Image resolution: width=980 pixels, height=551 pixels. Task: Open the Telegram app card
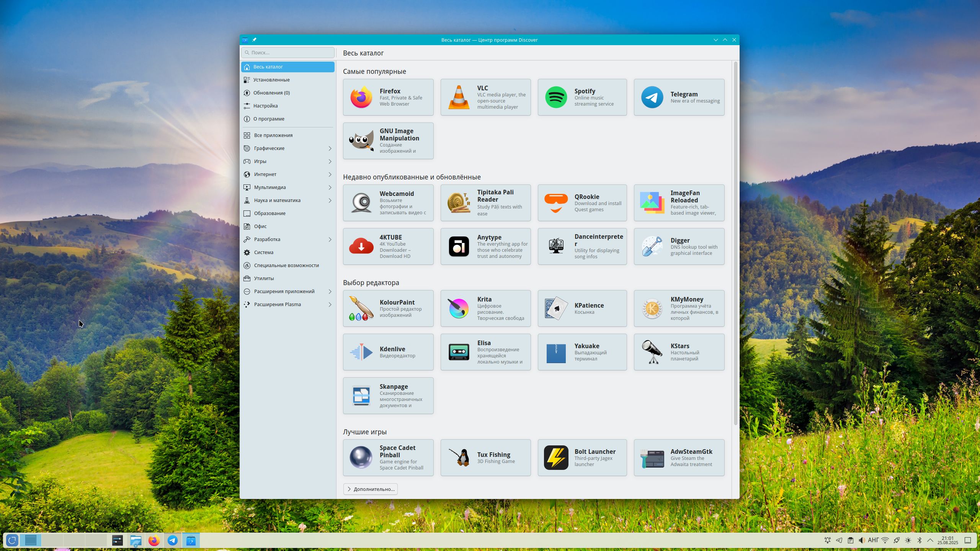(679, 97)
